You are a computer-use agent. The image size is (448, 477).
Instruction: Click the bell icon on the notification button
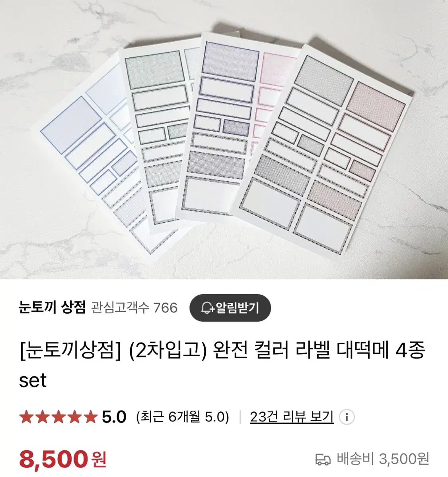tap(207, 308)
